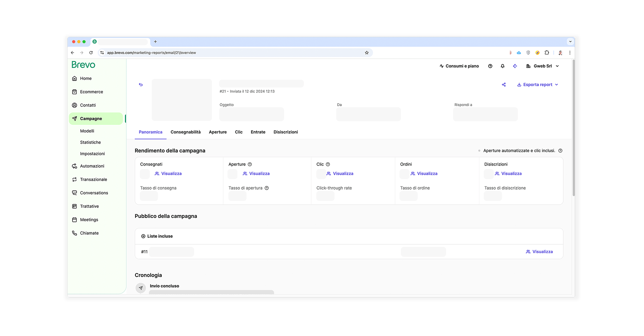Open the notifications bell
The image size is (644, 336).
502,66
